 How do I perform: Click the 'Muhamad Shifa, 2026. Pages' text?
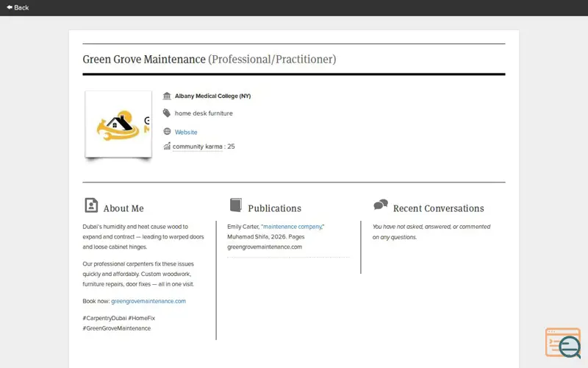click(266, 237)
